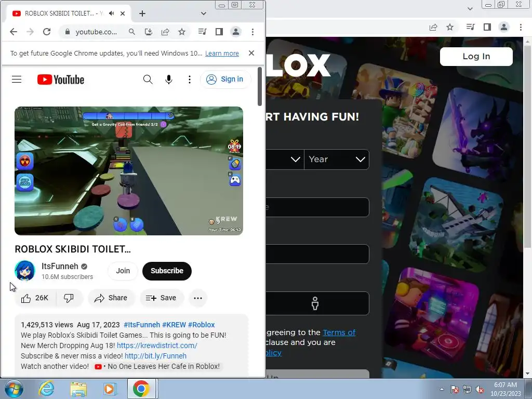Share this page icon in YouTube address bar
The image size is (532, 399).
[165, 32]
